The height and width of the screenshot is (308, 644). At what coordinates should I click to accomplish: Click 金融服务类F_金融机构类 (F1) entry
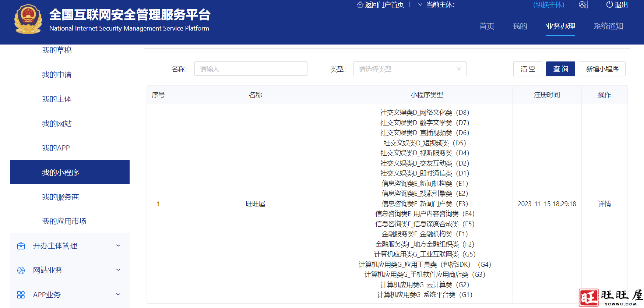425,234
